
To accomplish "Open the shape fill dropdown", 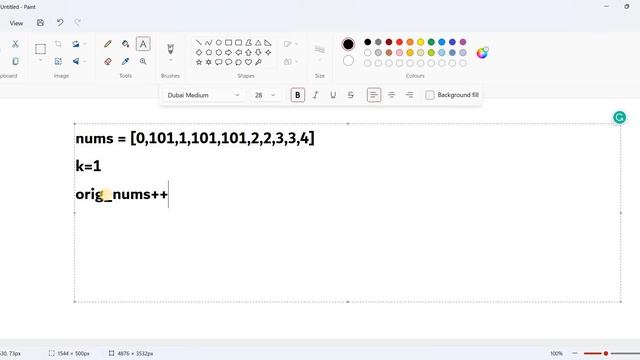I will (x=291, y=61).
